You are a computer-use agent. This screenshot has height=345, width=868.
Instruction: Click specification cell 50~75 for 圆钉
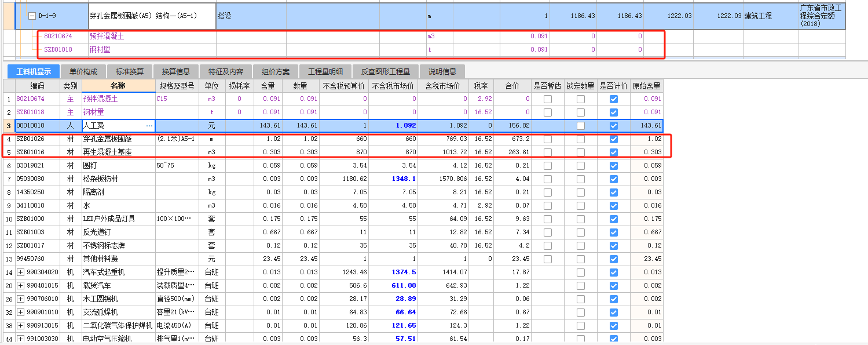pyautogui.click(x=177, y=166)
